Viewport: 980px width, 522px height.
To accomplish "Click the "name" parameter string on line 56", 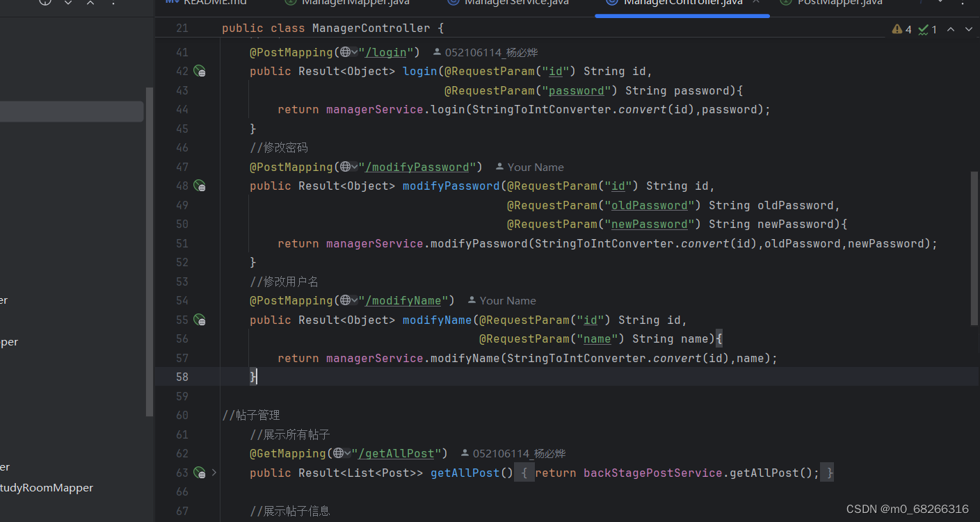I will [x=597, y=339].
